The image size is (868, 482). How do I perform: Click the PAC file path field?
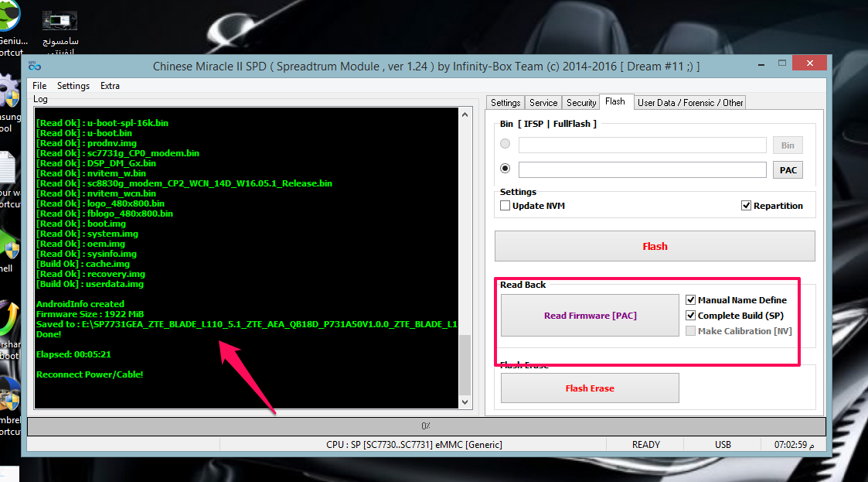pos(642,169)
